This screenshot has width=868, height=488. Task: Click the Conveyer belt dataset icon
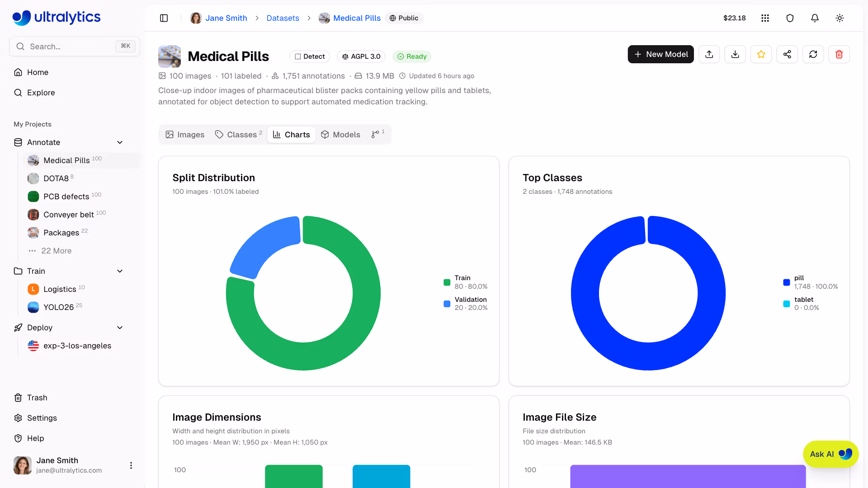pyautogui.click(x=33, y=215)
